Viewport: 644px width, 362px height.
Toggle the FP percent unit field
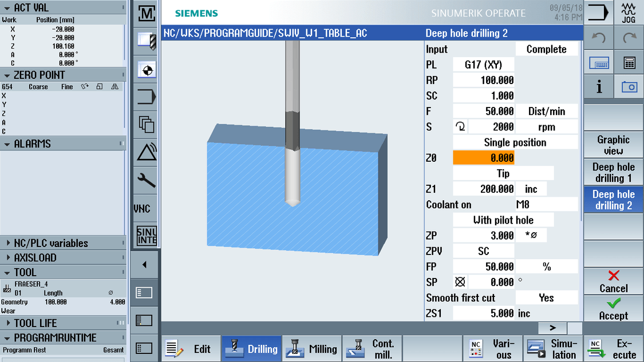546,266
